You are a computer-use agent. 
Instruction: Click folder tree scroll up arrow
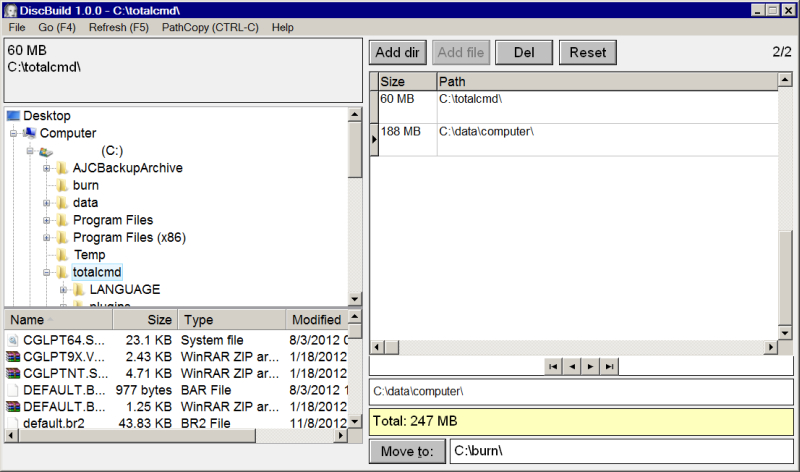pyautogui.click(x=355, y=114)
